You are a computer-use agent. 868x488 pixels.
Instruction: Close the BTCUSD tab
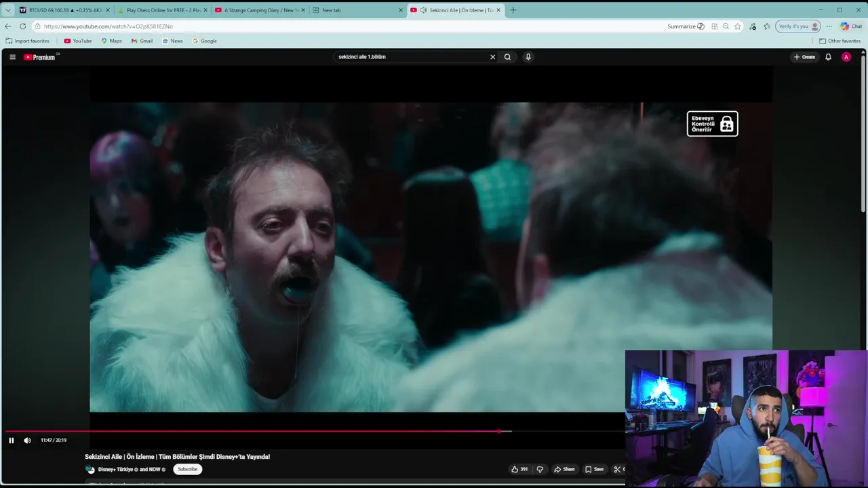point(107,10)
